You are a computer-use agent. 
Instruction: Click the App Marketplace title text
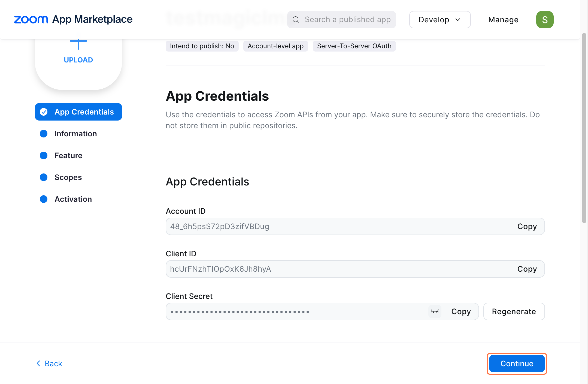click(x=92, y=19)
